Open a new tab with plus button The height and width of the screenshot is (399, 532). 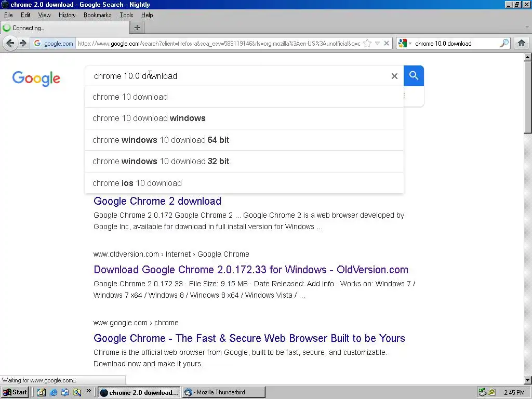point(137,28)
